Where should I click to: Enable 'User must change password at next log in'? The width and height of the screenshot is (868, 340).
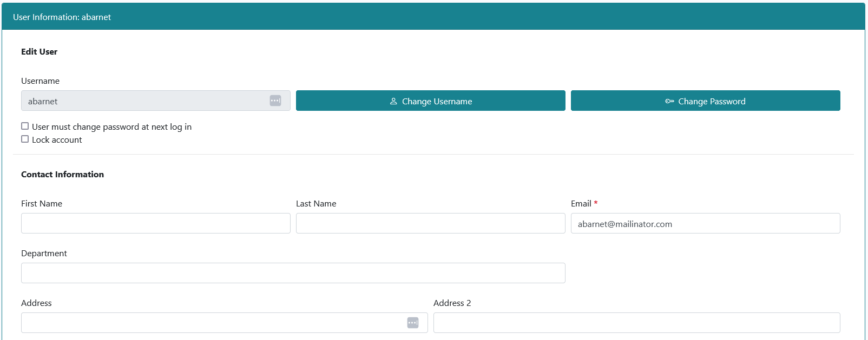25,126
